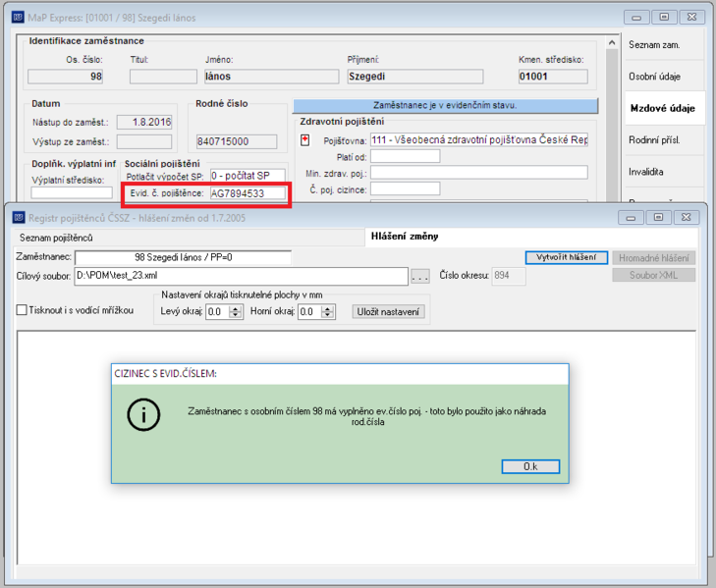Click the Levý okraj value field
This screenshot has width=716, height=588.
(218, 312)
